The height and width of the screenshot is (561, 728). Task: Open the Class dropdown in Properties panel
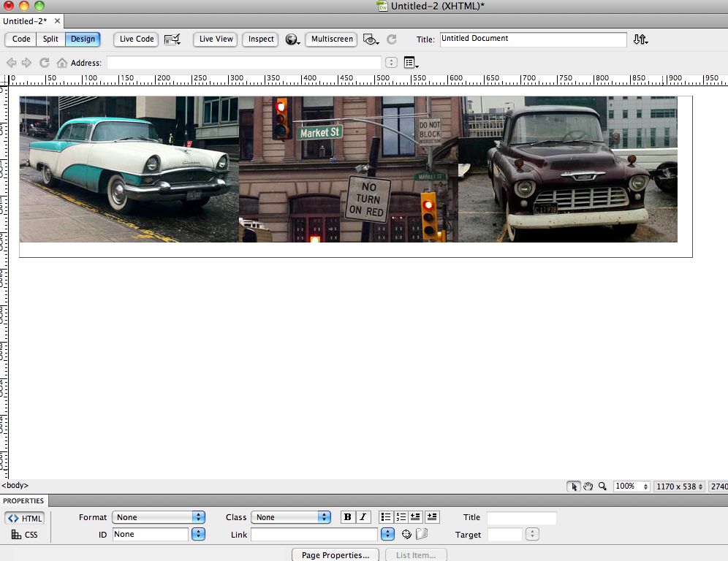pyautogui.click(x=291, y=517)
